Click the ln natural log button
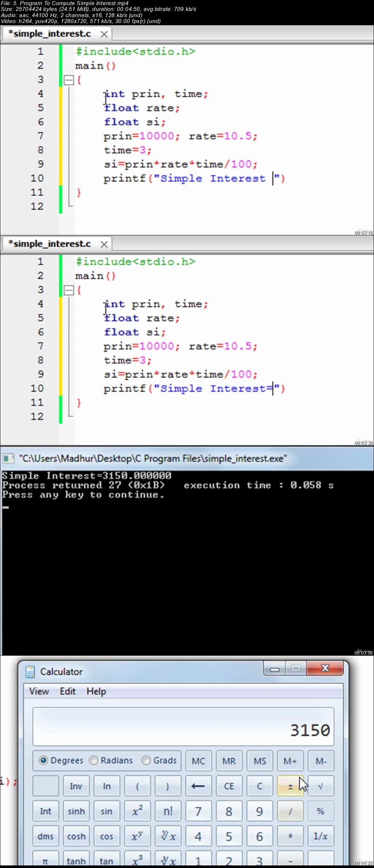374x868 pixels. 107,786
